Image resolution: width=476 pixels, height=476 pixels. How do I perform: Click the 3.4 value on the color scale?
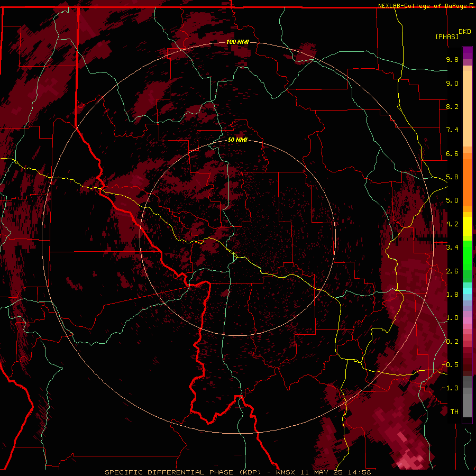(452, 248)
